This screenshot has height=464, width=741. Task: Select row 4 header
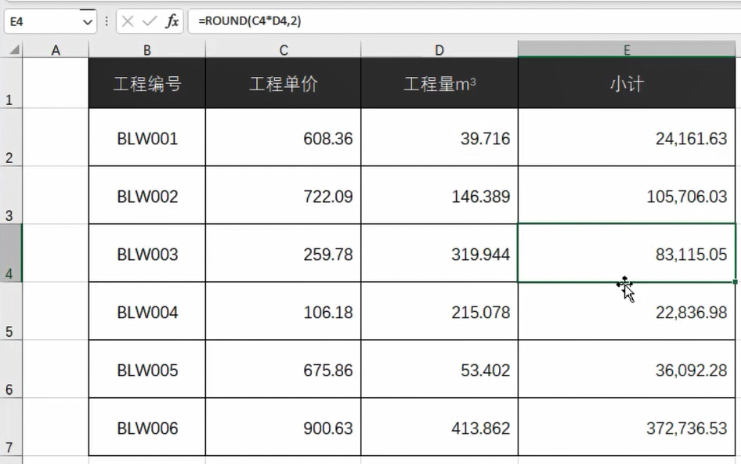pos(11,253)
